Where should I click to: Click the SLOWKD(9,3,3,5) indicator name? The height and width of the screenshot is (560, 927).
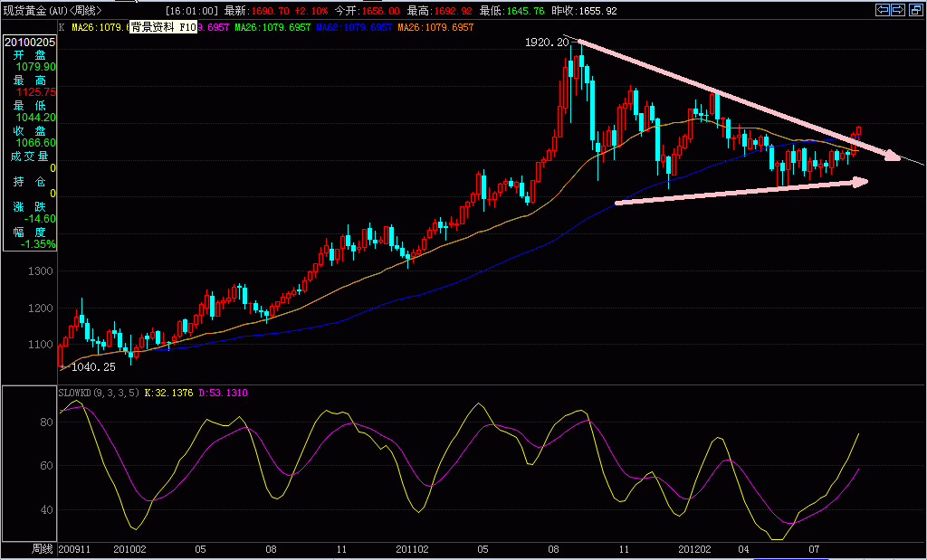(x=100, y=393)
